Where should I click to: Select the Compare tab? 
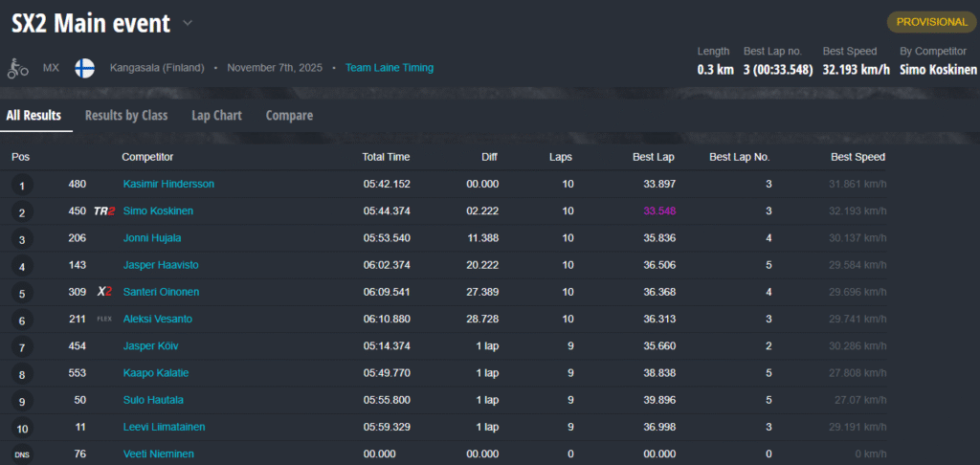[289, 116]
